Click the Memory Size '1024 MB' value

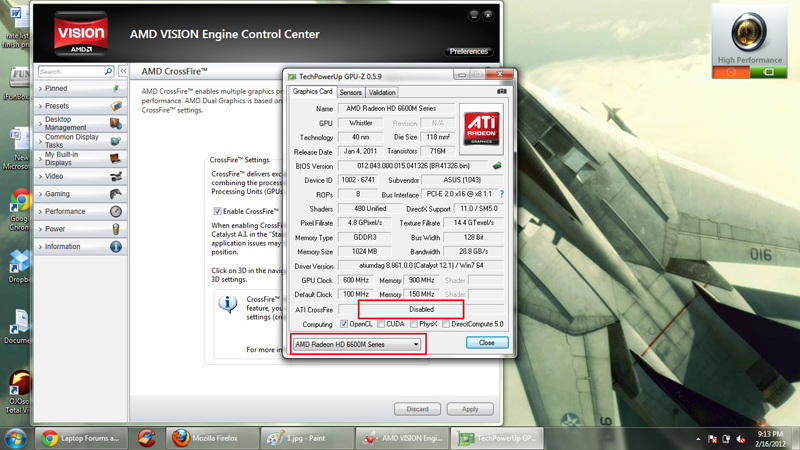[364, 252]
